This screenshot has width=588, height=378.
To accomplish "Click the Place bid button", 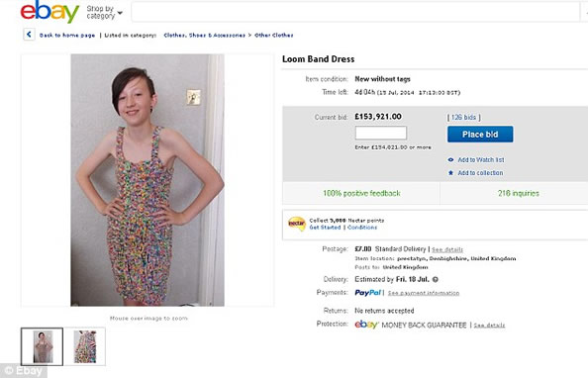I will tap(480, 135).
